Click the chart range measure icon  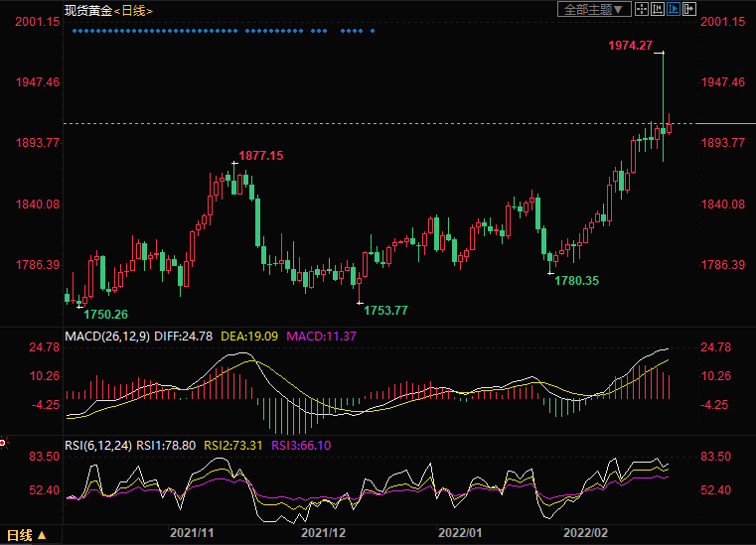658,9
